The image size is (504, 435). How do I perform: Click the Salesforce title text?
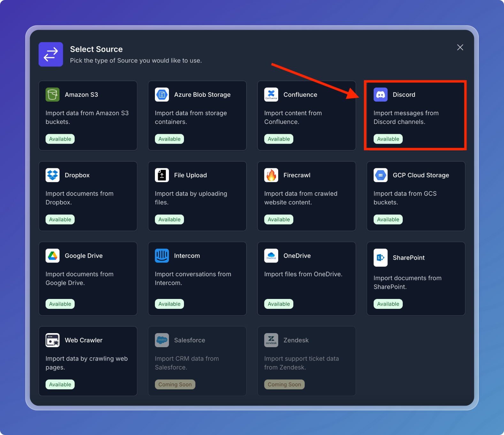tap(190, 340)
